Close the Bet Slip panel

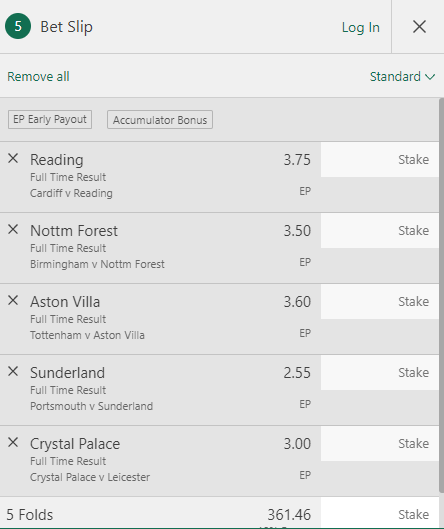click(x=419, y=26)
